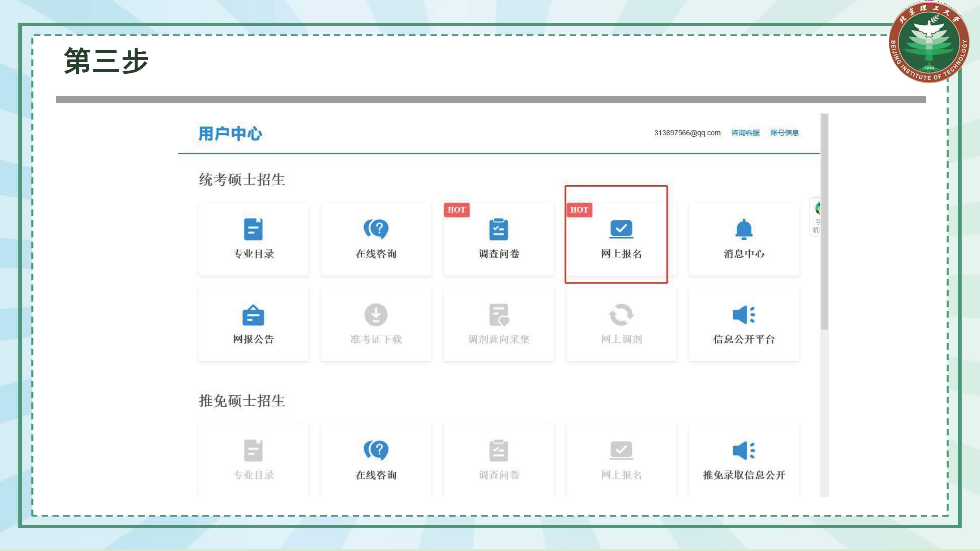Click the account email 313897566@qq.com
Screen dimensions: 980x551
687,133
